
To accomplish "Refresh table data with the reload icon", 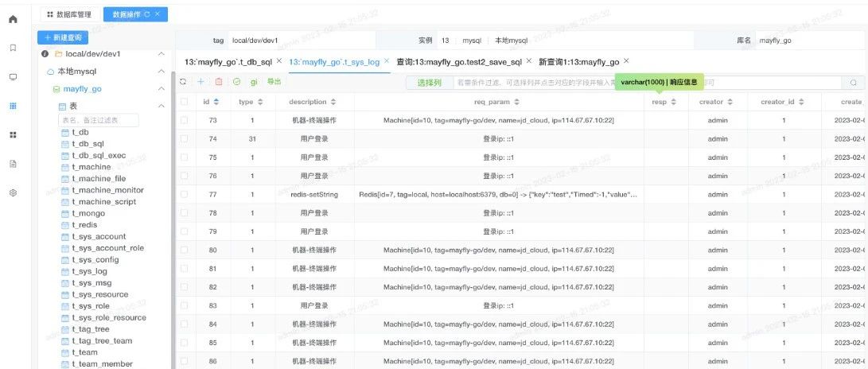I will [183, 82].
